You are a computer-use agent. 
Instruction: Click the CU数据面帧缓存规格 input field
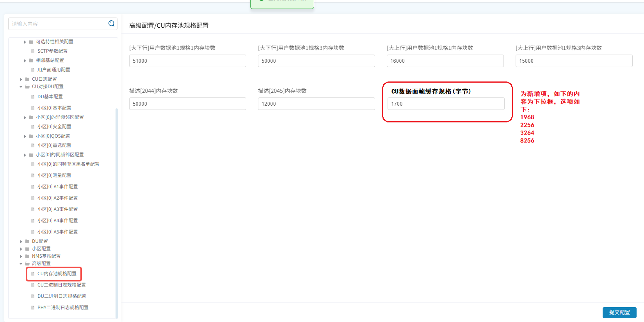(x=446, y=104)
